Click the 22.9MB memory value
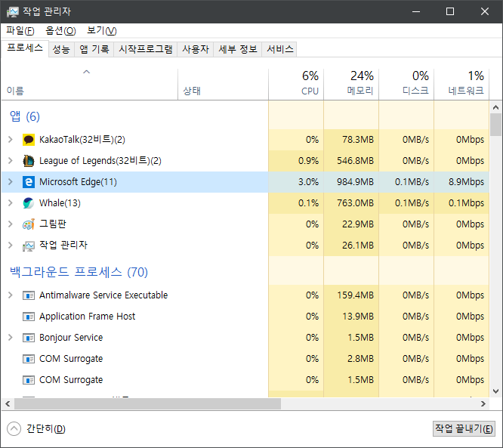This screenshot has height=448, width=503. point(358,224)
